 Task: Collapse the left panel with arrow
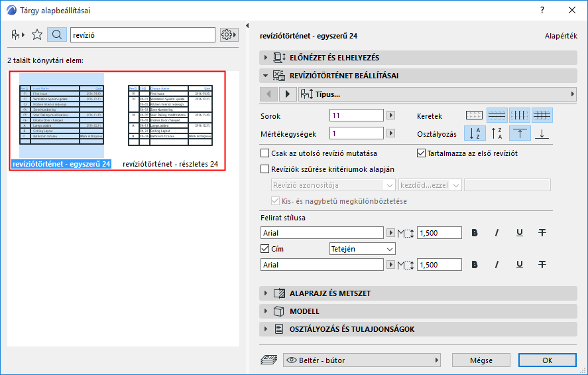point(247,25)
